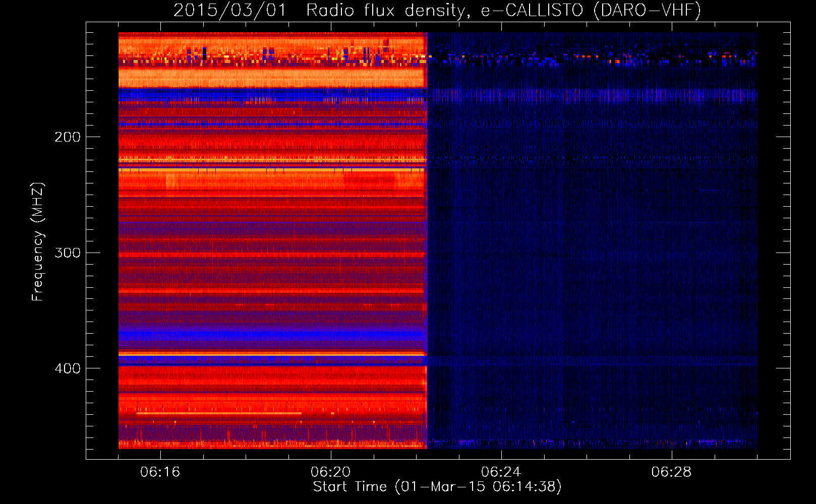Image resolution: width=816 pixels, height=504 pixels.
Task: Click the 06:20 time tick label
Action: click(x=331, y=472)
